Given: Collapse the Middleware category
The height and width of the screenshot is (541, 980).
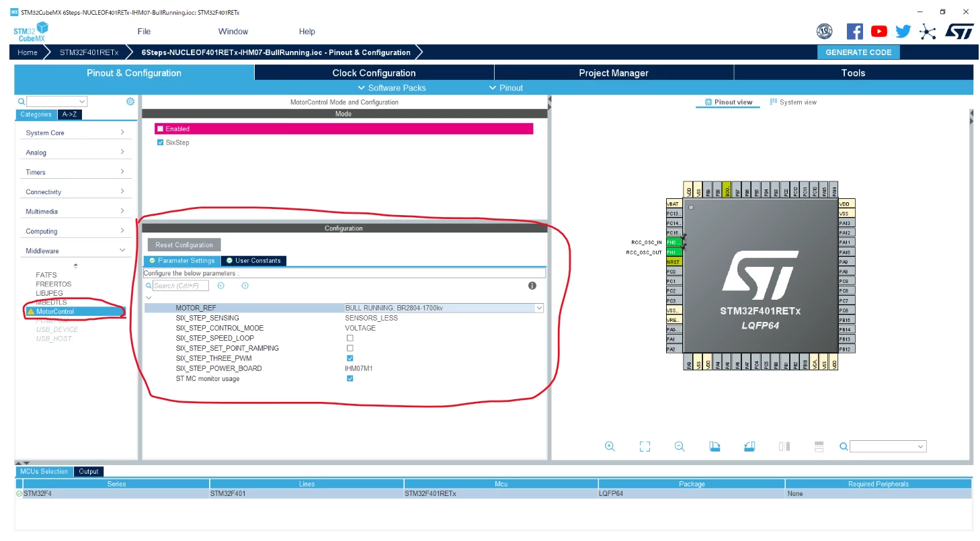Looking at the screenshot, I should (75, 251).
